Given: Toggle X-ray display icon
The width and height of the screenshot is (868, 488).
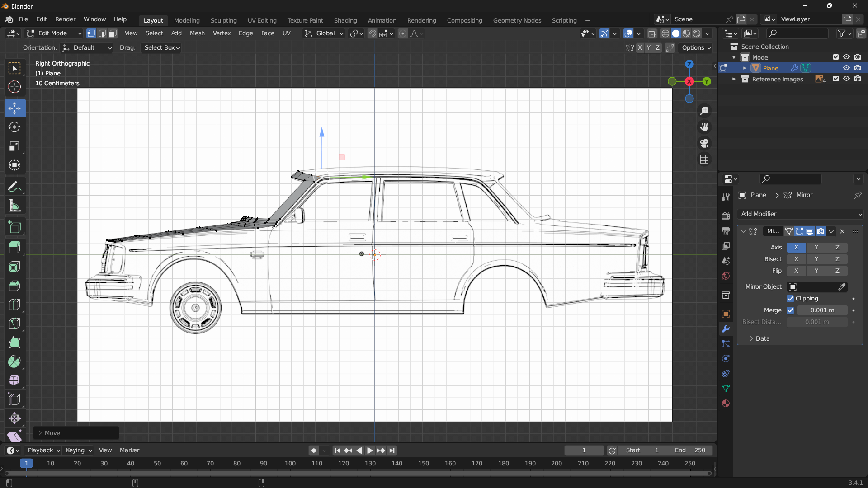Looking at the screenshot, I should (652, 33).
